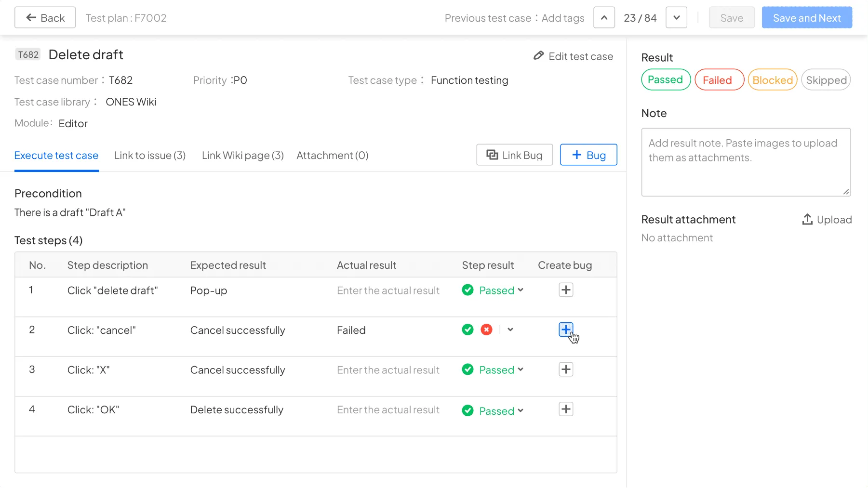This screenshot has height=488, width=868.
Task: Open Attachment (0) tab
Action: click(333, 156)
